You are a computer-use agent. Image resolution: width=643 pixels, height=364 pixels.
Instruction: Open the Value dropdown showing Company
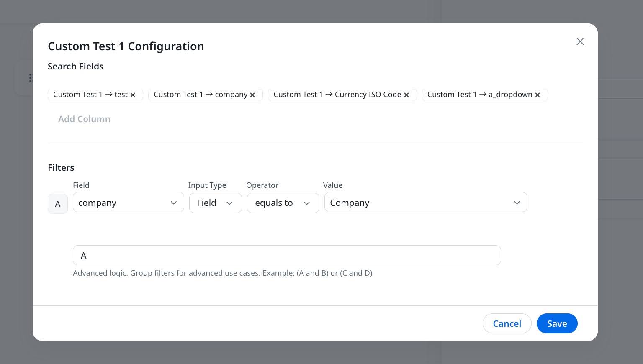click(425, 203)
